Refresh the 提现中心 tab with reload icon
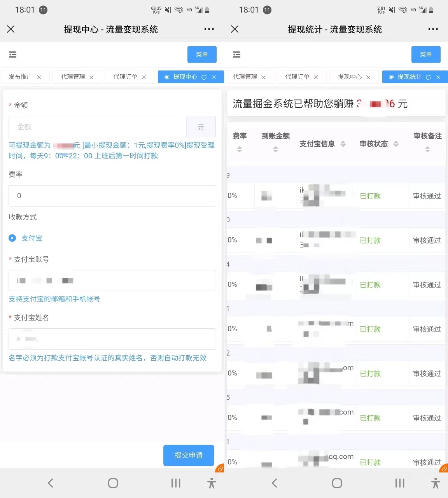448x498 pixels. click(x=204, y=77)
